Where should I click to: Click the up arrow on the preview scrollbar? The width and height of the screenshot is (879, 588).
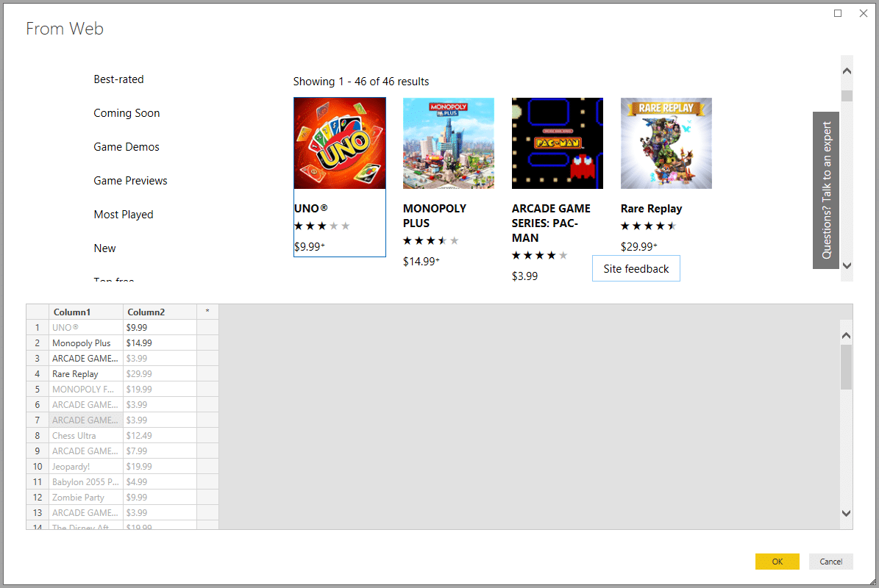846,70
